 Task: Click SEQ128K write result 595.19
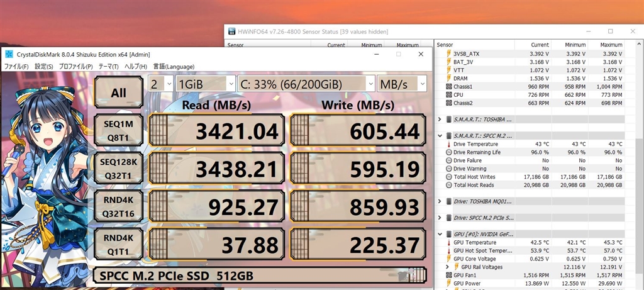[358, 169]
